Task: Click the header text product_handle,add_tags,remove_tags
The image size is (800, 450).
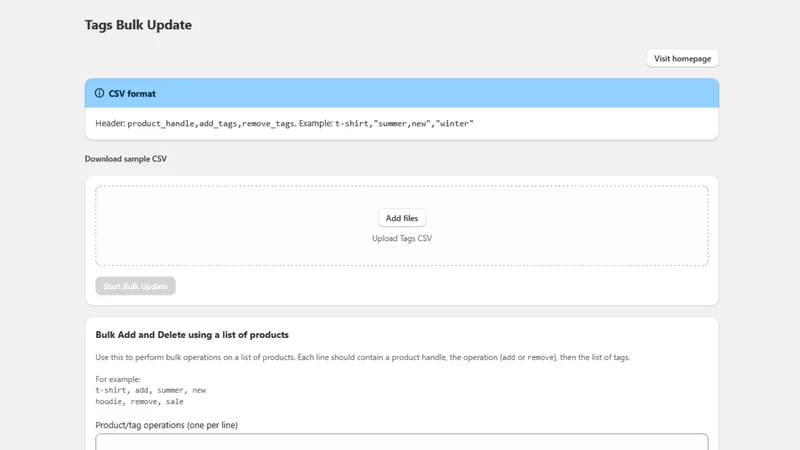Action: [211, 123]
